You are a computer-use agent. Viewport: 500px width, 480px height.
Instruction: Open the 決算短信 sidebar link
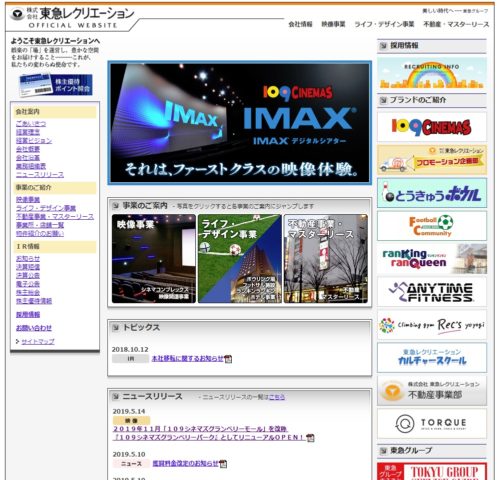pos(28,267)
